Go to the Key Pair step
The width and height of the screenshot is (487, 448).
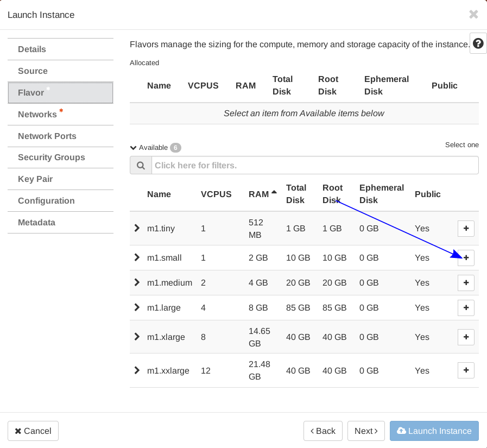tap(35, 179)
